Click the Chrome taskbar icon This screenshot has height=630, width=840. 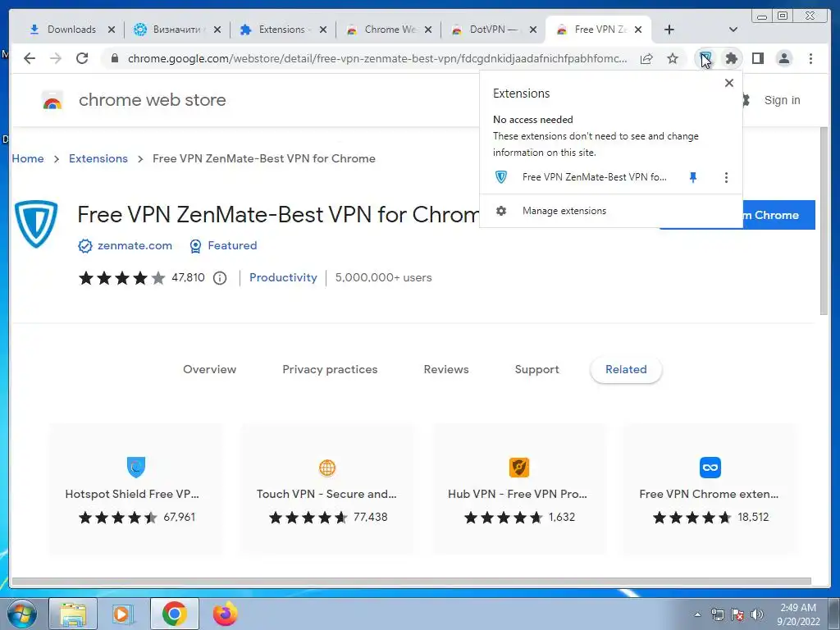click(174, 614)
